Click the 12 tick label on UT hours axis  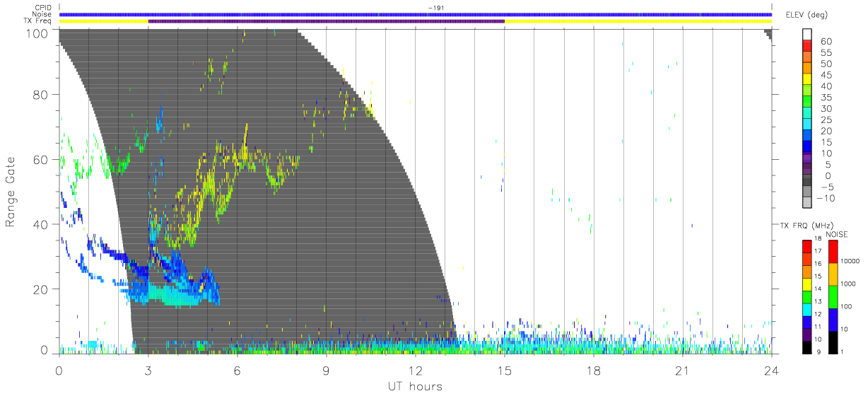point(416,370)
